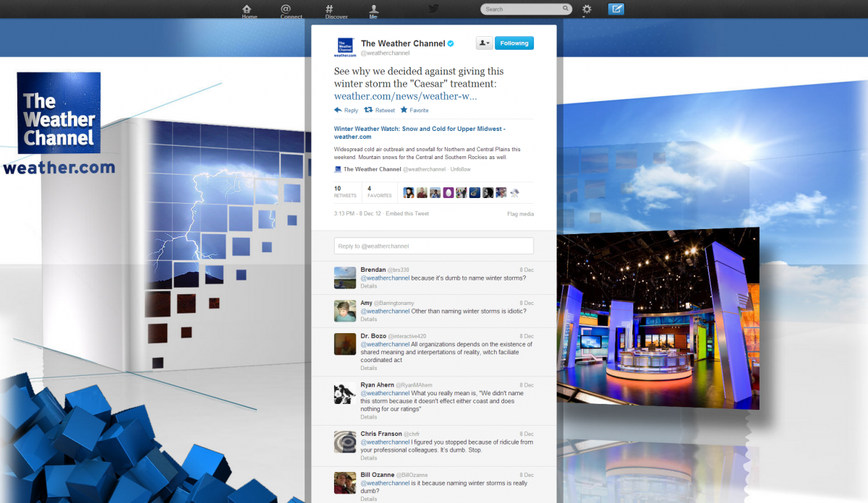Toggle the Following button

514,43
